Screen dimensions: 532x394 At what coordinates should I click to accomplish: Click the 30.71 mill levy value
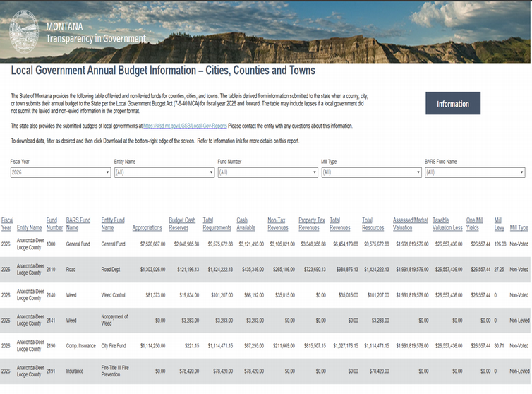(x=499, y=346)
